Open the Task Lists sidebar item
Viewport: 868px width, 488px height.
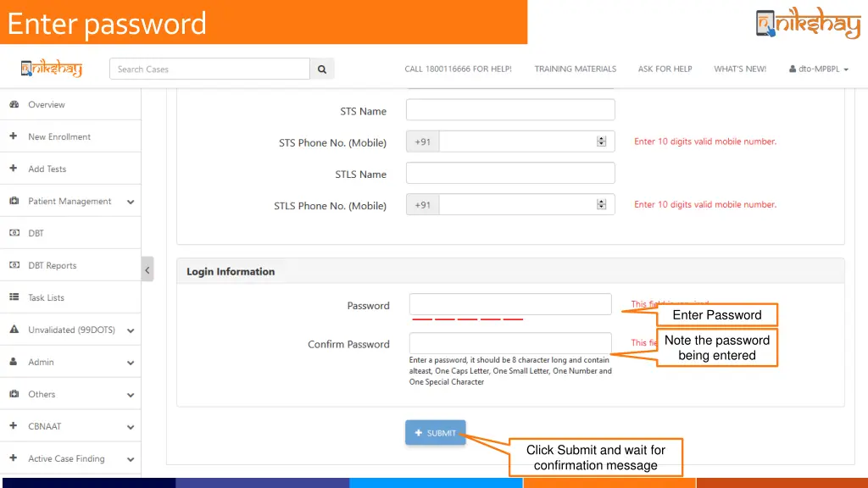tap(70, 297)
